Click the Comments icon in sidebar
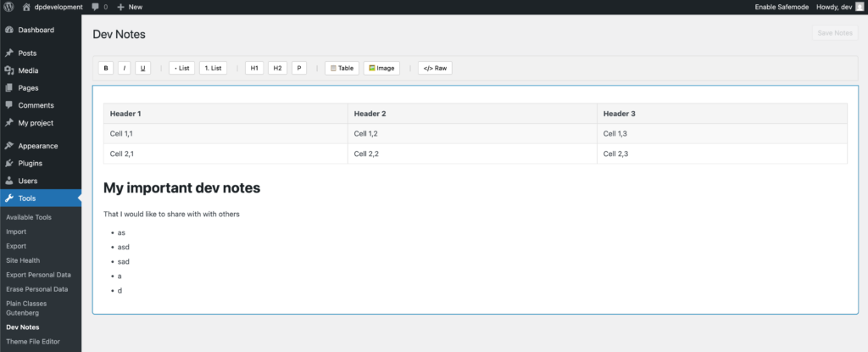Viewport: 868px width, 352px height. tap(8, 105)
